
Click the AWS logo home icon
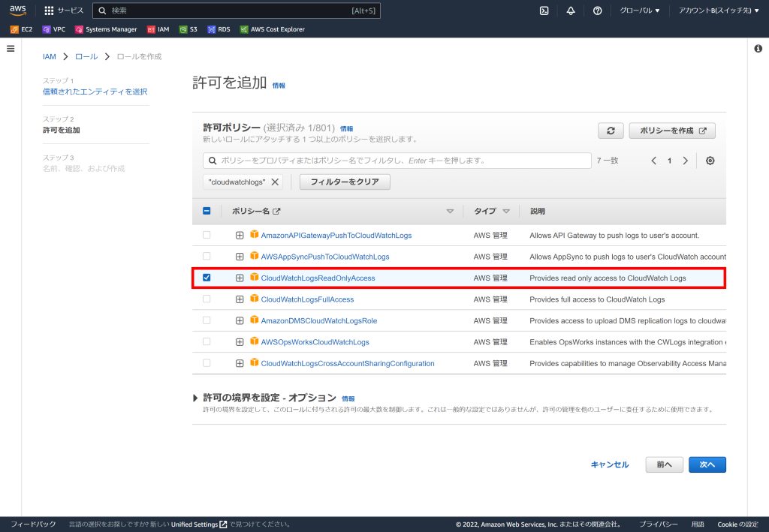point(18,11)
